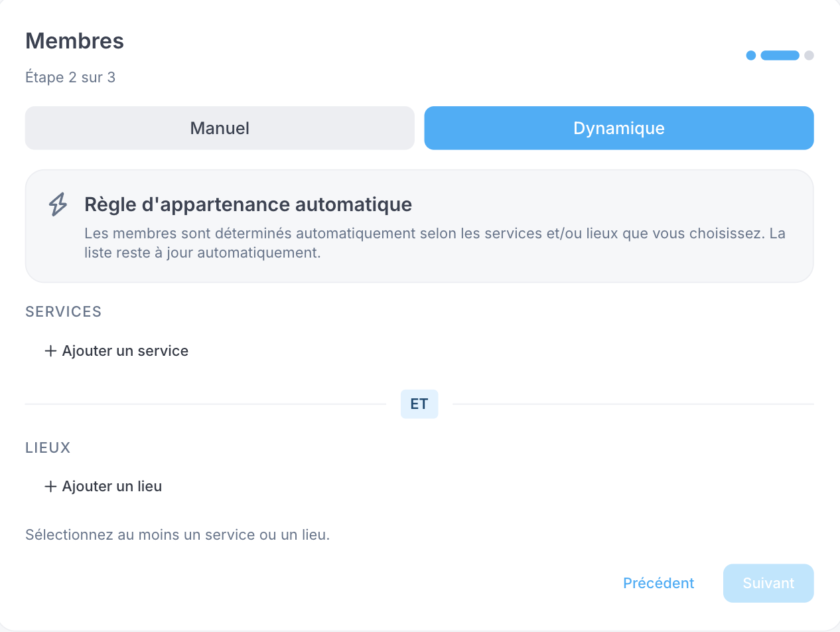This screenshot has height=632, width=840.
Task: Click the LIEUX section label
Action: (x=48, y=447)
